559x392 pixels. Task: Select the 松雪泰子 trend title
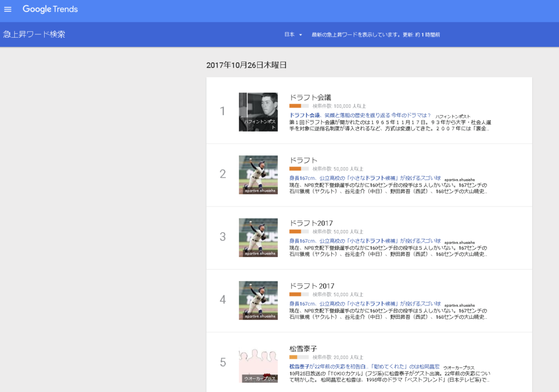tap(303, 348)
